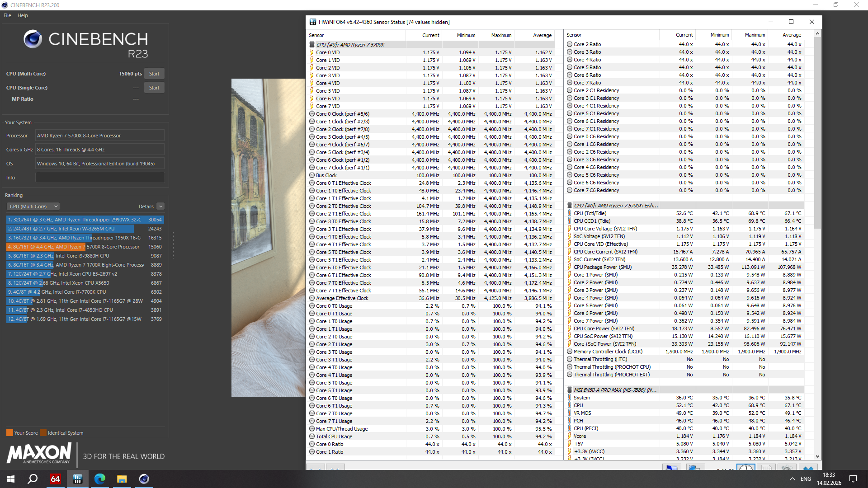Image resolution: width=868 pixels, height=488 pixels.
Task: Click the HWiNFO scrollbar down arrow
Action: [x=817, y=456]
